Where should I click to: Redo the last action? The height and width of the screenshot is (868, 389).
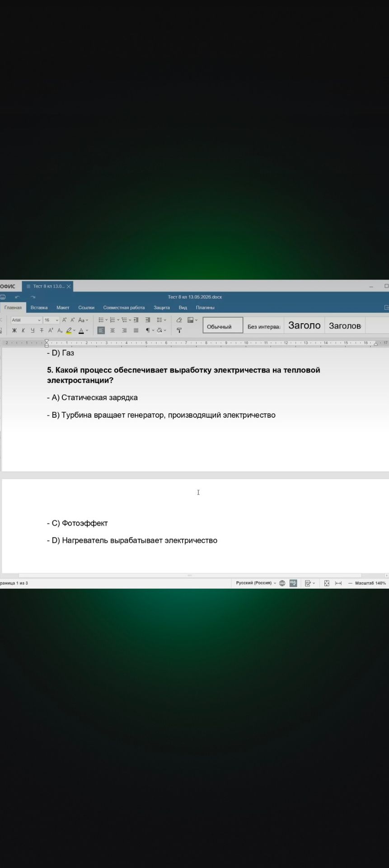tap(33, 297)
